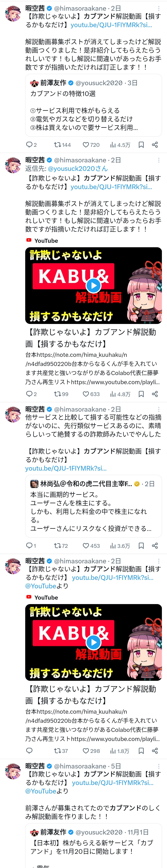Share the post with 3.6万 views
The width and height of the screenshot is (167, 868).
pos(155,546)
